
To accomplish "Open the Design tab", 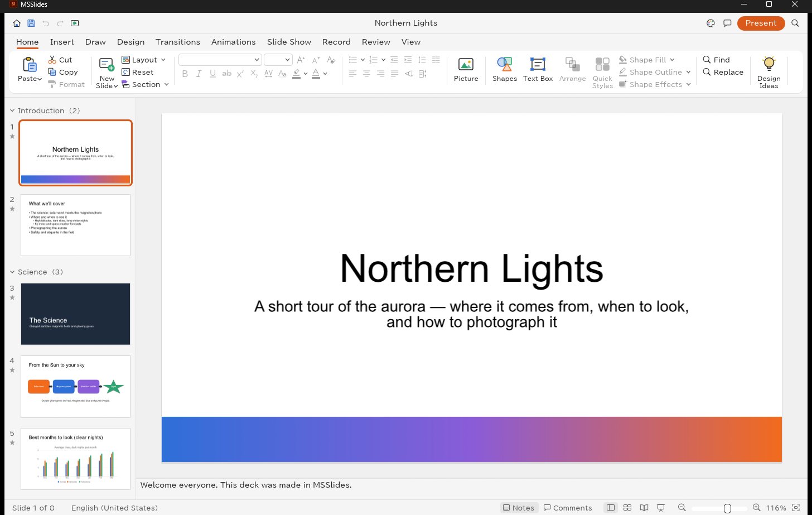I will tap(130, 42).
